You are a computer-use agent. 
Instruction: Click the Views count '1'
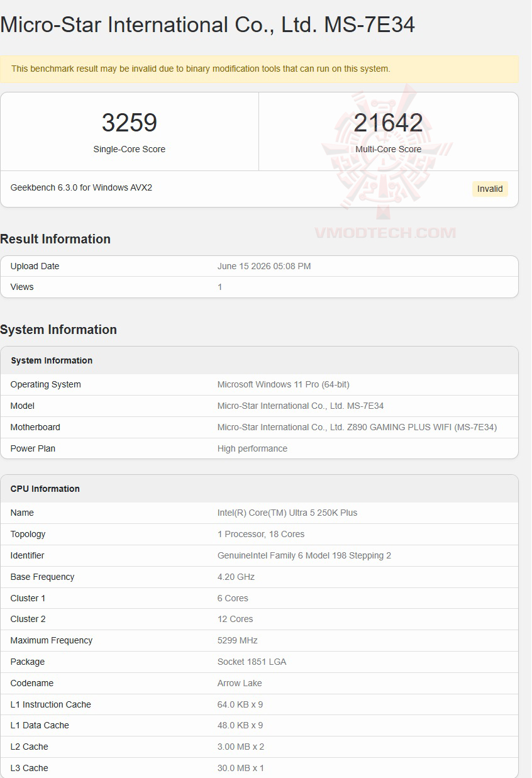(x=220, y=287)
